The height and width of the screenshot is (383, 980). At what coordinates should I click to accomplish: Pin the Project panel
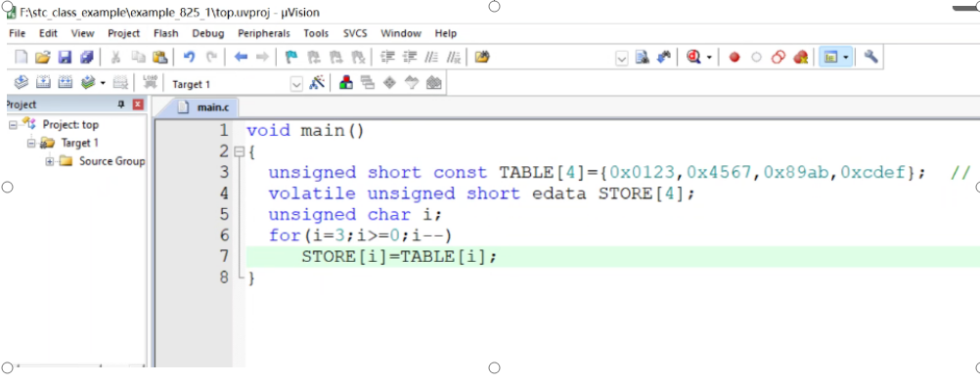click(x=121, y=105)
